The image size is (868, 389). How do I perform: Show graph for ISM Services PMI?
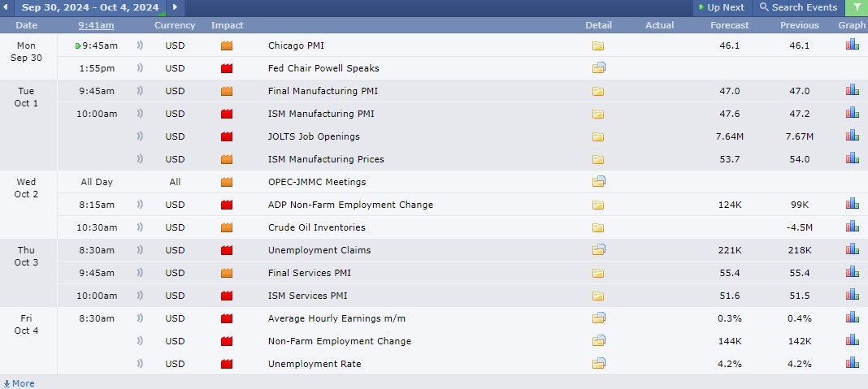[x=853, y=294]
